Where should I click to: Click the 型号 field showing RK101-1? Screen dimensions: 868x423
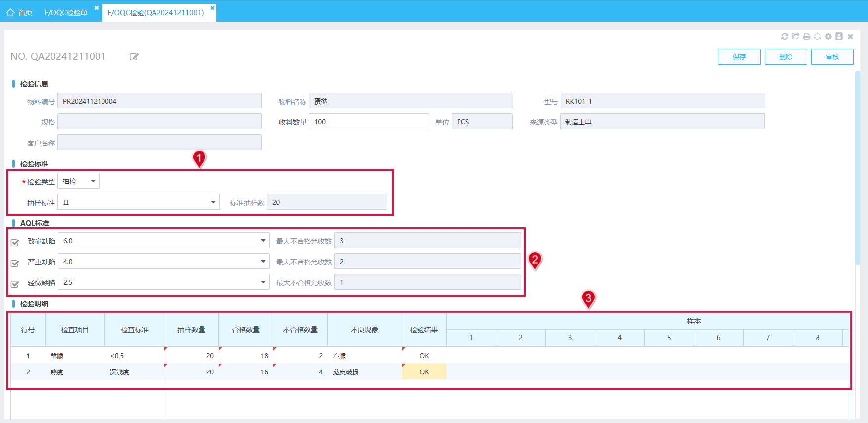coord(663,101)
